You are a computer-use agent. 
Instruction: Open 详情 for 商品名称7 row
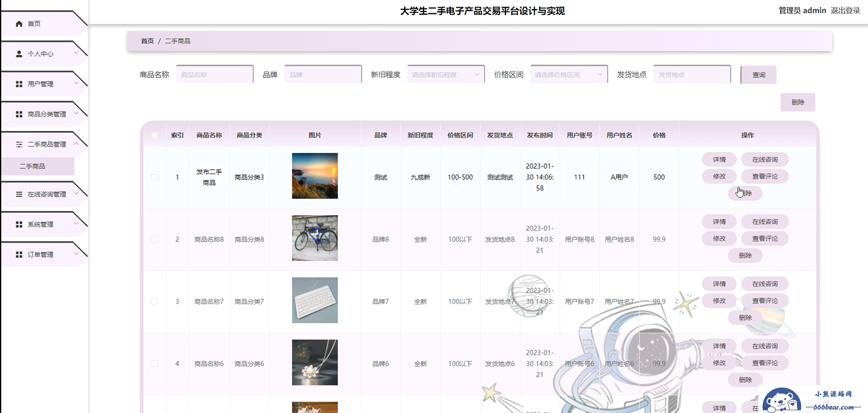point(720,284)
